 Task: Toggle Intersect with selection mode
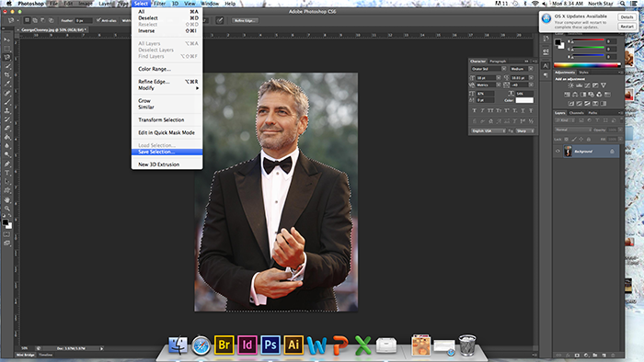(x=51, y=20)
